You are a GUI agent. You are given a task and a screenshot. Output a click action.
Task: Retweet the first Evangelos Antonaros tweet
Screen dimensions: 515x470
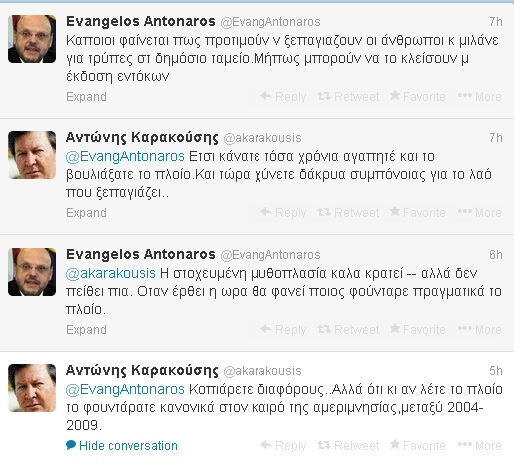pyautogui.click(x=348, y=97)
